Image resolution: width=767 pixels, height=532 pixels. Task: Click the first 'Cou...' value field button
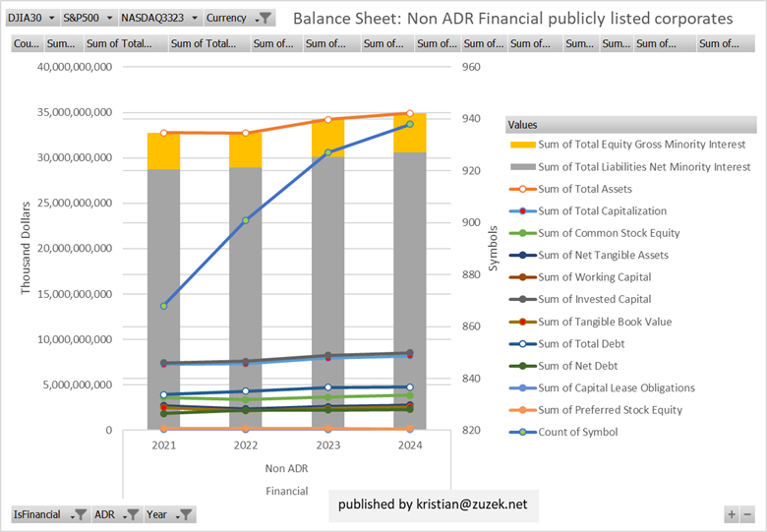pos(27,43)
